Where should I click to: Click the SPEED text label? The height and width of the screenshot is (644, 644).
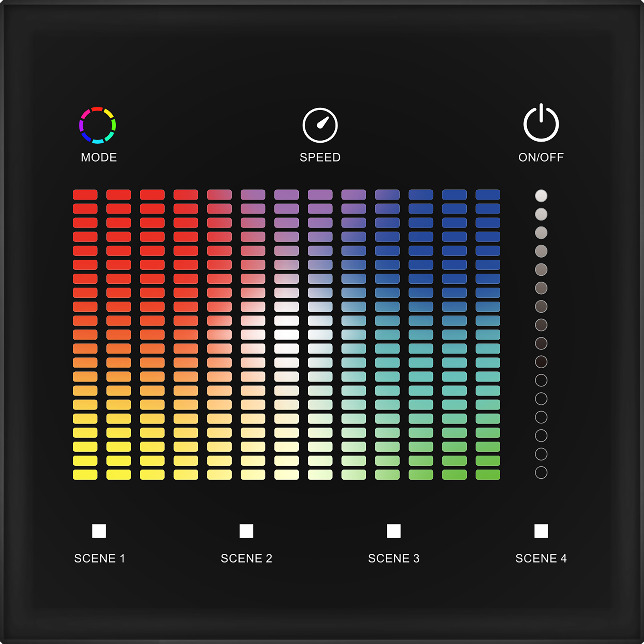(x=320, y=157)
